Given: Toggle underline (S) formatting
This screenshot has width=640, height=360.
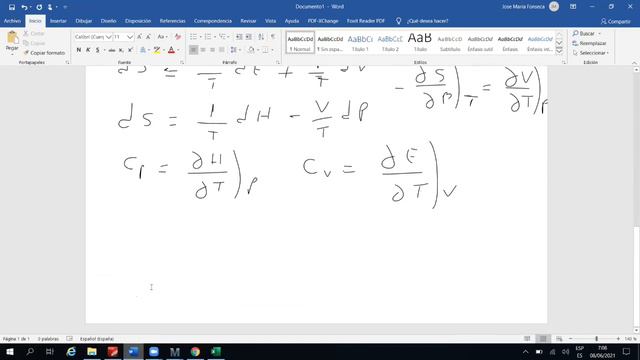Looking at the screenshot, I should pos(98,50).
